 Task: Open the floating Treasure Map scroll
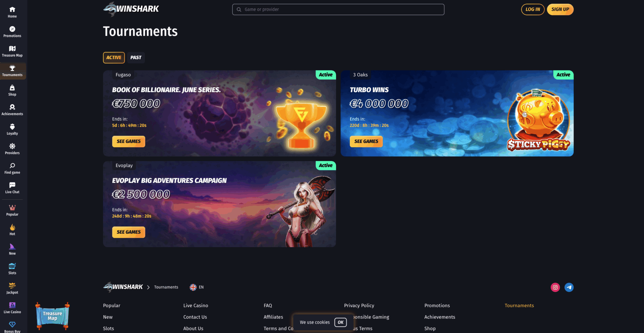pyautogui.click(x=53, y=316)
